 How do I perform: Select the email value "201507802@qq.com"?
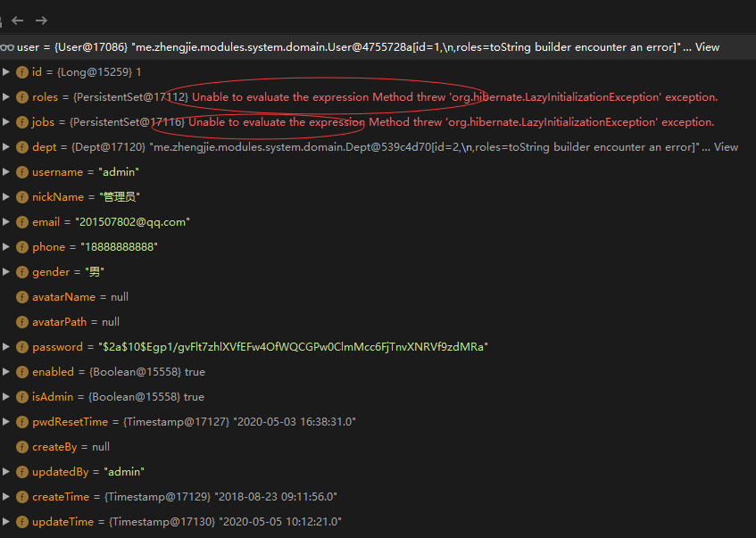133,222
